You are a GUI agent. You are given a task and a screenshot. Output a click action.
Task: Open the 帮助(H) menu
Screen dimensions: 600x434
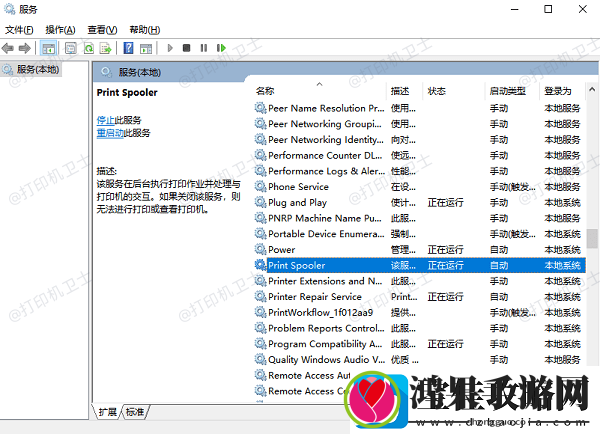145,30
